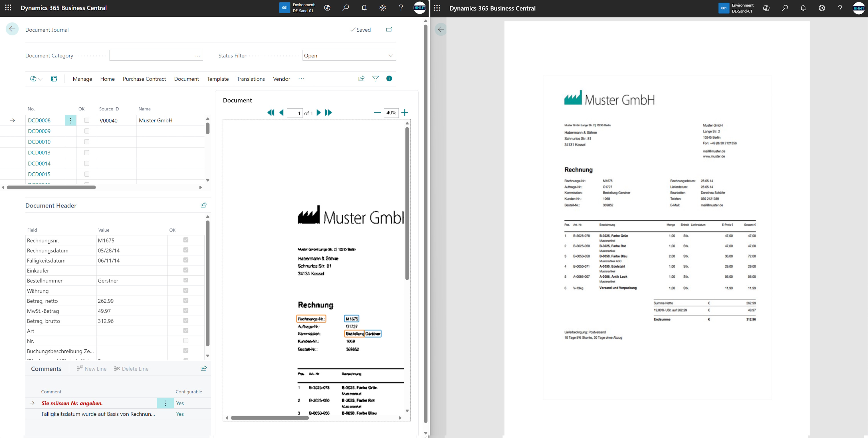Screen dimensions: 868x438
Task: Tick the OK checkbox for DCD0009
Action: tap(86, 131)
